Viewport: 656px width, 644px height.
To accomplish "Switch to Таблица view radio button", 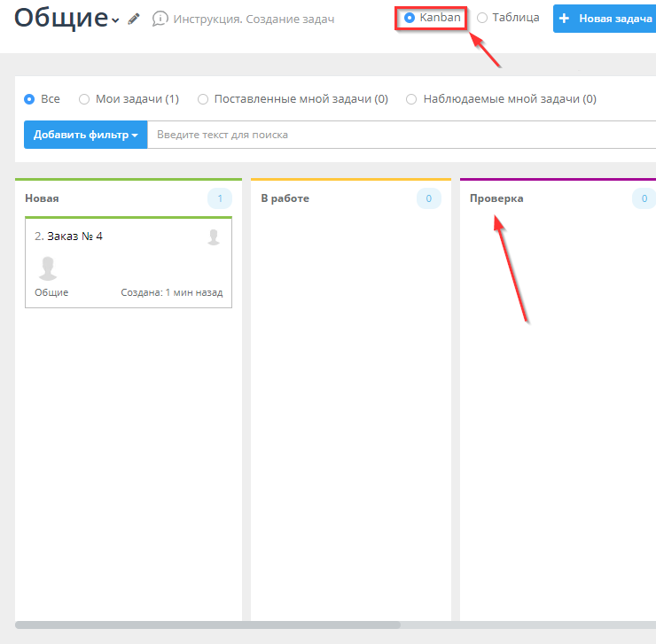I will point(482,18).
